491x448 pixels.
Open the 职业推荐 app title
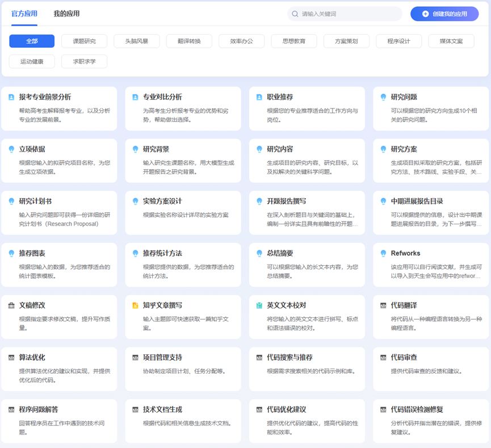click(x=280, y=97)
